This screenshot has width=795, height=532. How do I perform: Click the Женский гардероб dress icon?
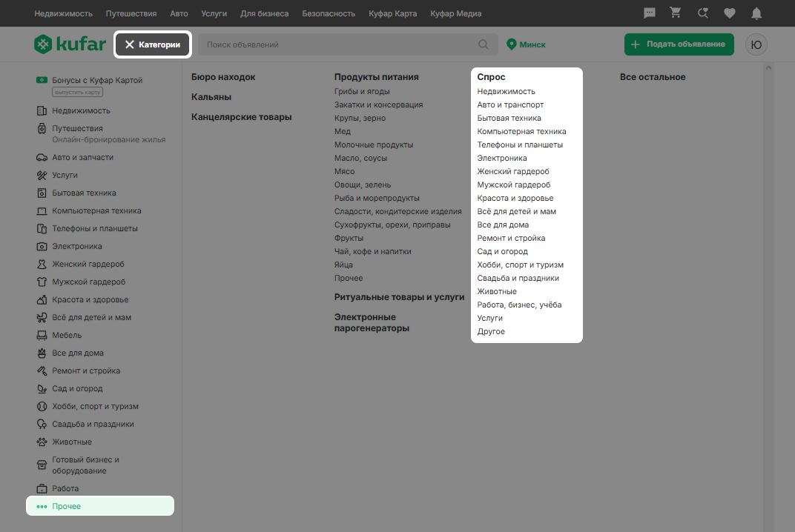pos(42,264)
